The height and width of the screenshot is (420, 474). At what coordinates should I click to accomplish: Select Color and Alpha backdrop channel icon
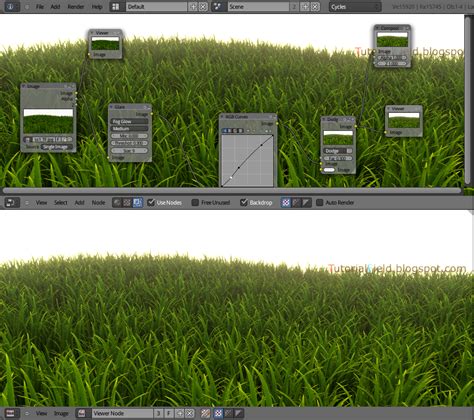(286, 202)
